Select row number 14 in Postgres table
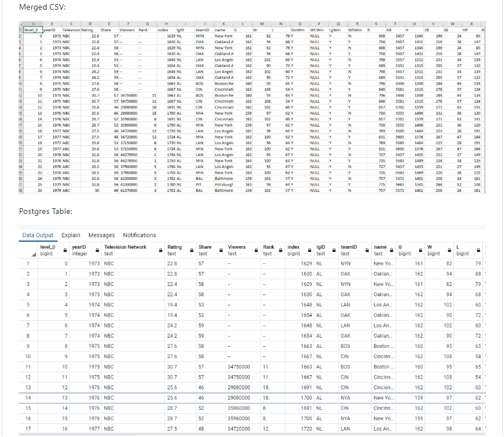 pyautogui.click(x=28, y=398)
